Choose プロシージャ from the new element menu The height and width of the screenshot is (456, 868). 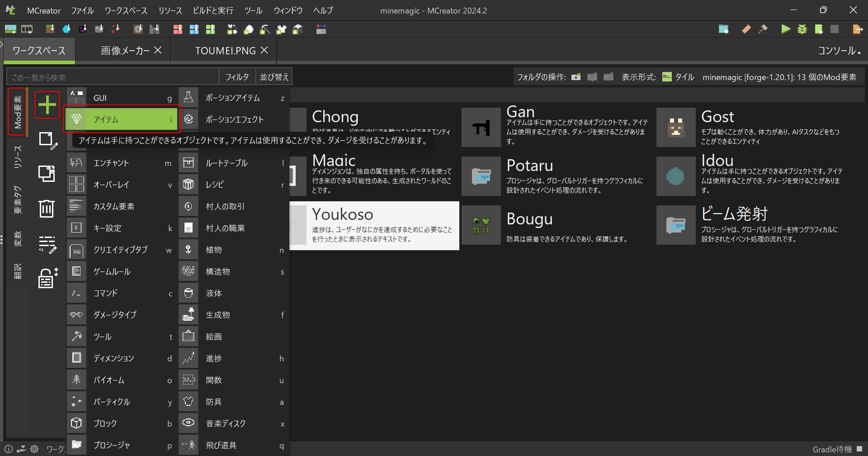tap(121, 445)
